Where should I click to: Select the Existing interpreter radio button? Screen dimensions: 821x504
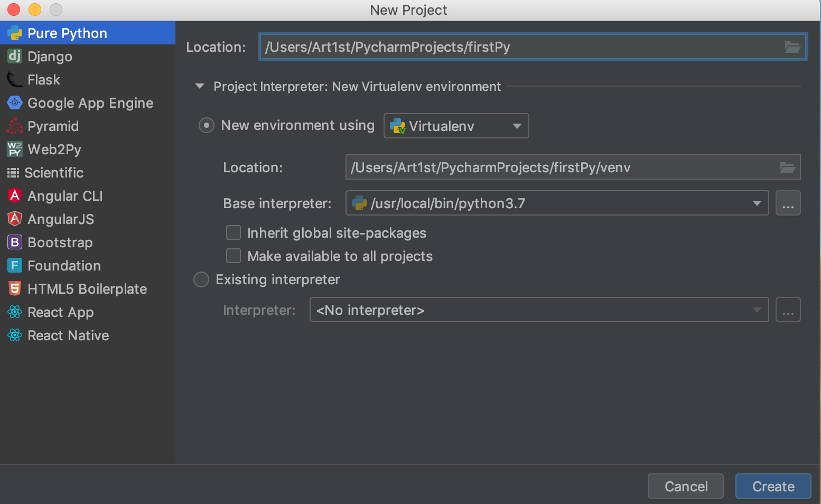click(201, 279)
